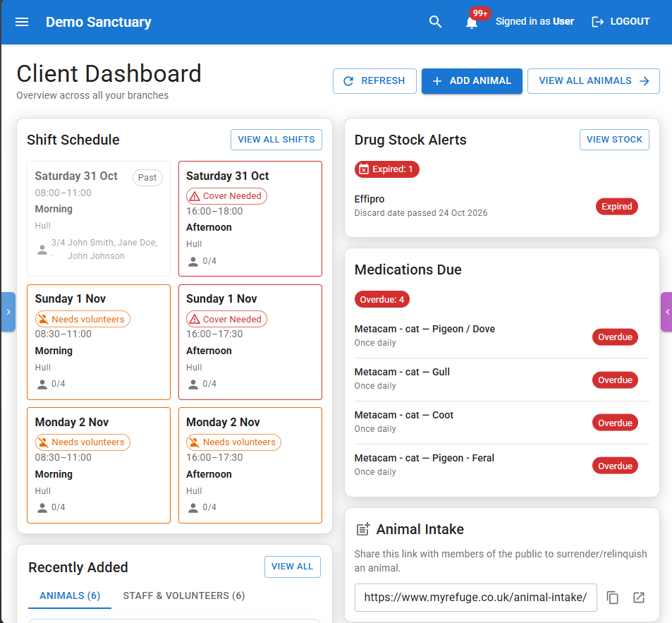
Task: Click 'Metacam - cat — Coot' entry
Action: [x=404, y=415]
